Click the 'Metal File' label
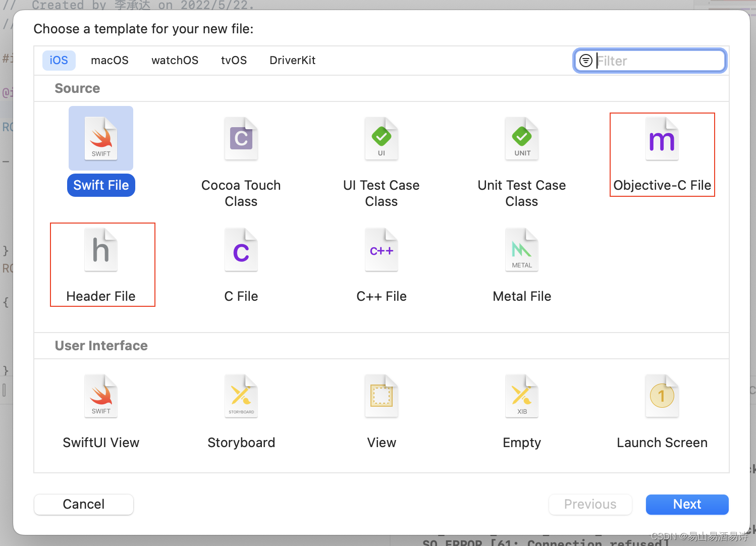 point(522,296)
